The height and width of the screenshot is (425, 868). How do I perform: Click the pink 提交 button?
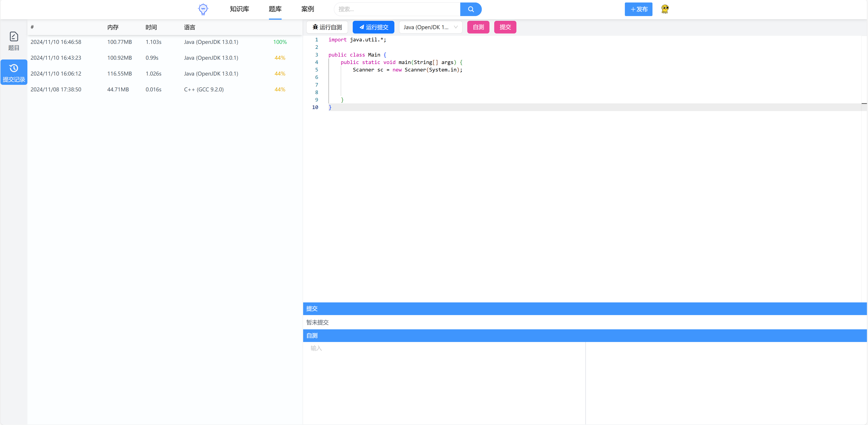(505, 27)
